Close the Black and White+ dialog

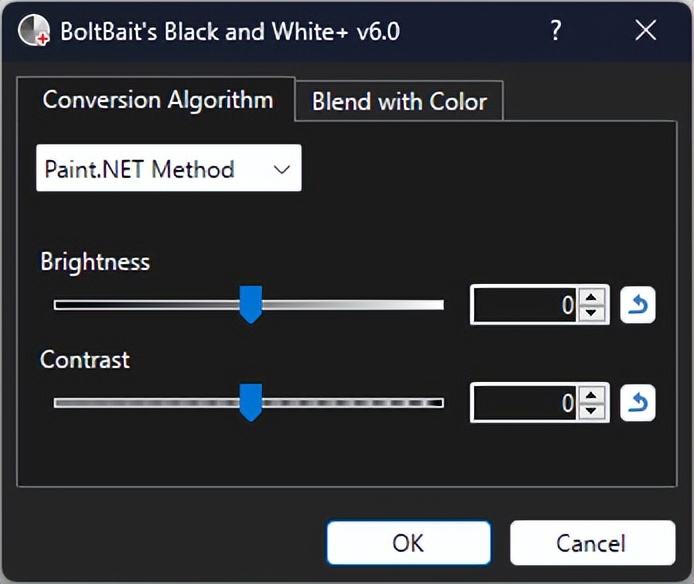pos(646,31)
